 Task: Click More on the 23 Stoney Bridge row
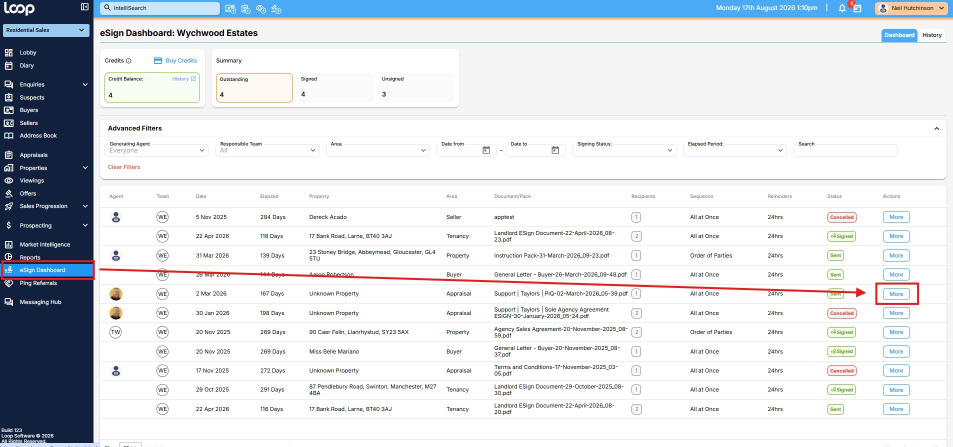point(896,255)
